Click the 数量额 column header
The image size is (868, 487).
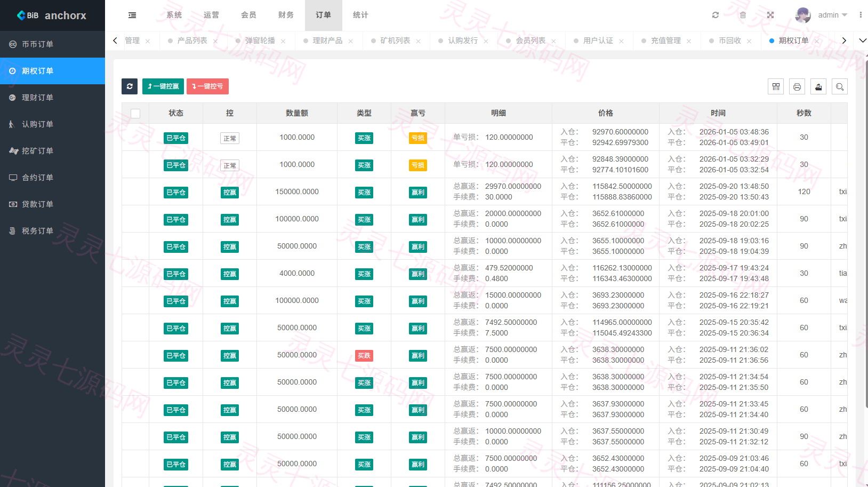point(297,113)
